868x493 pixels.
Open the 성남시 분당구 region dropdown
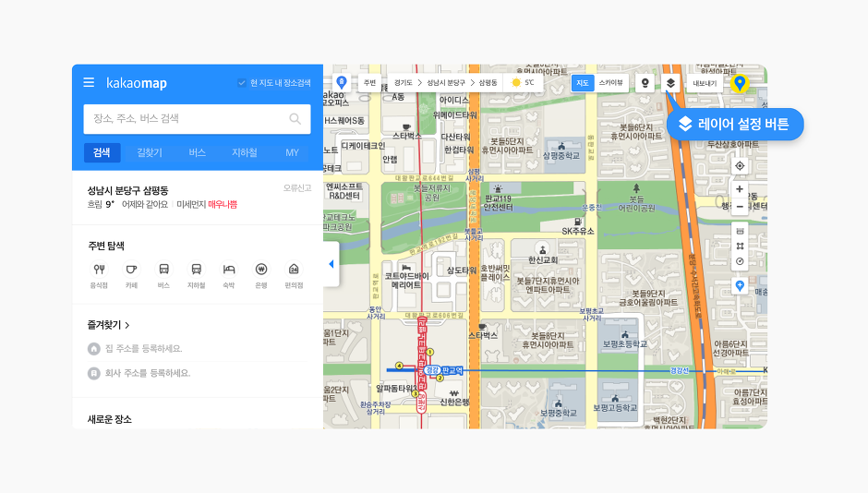pos(446,83)
